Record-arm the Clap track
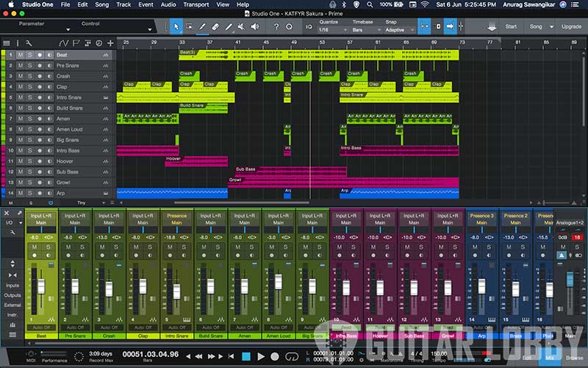 (40, 87)
